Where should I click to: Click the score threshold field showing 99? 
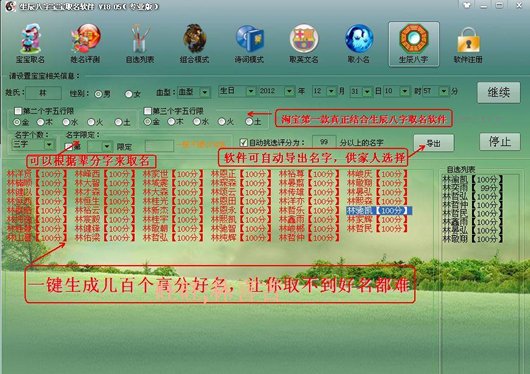(324, 142)
